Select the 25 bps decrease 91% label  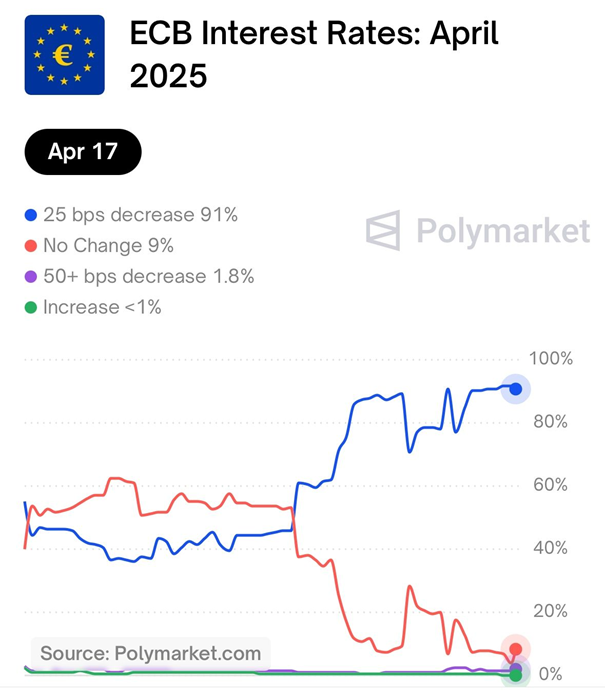(x=140, y=215)
